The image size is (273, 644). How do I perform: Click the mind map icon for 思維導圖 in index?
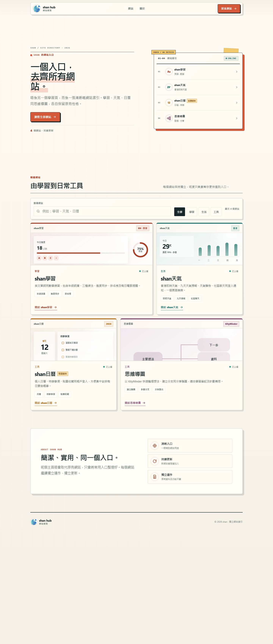coord(169,118)
